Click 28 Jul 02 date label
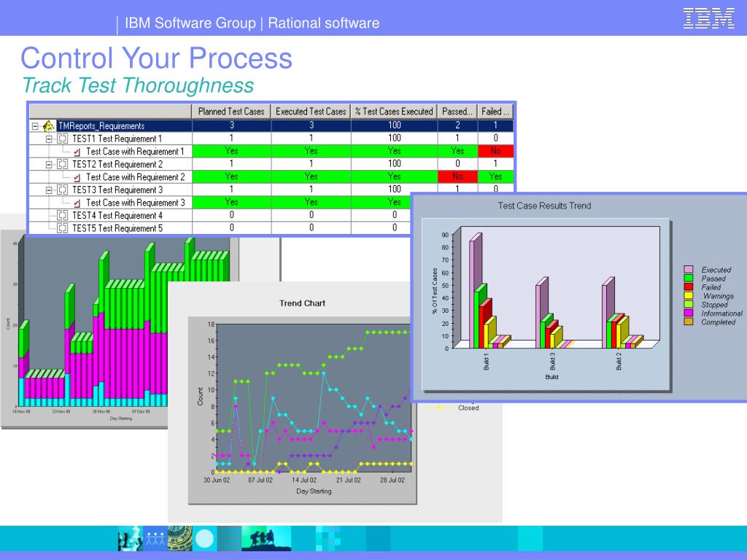This screenshot has height=560, width=747. point(392,480)
